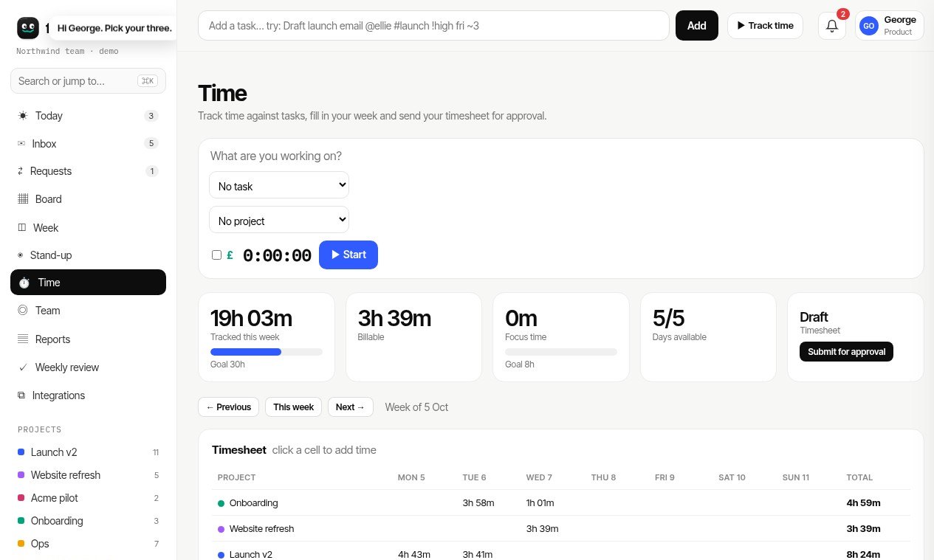This screenshot has height=560, width=934.
Task: Open Ops project in sidebar
Action: coord(88,544)
